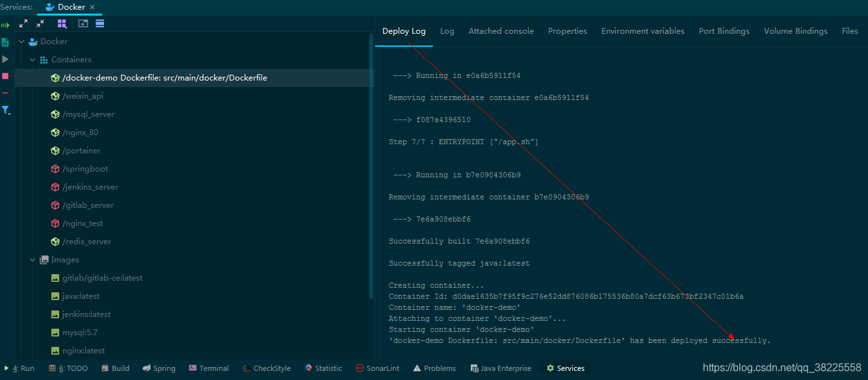Open the Files tab

tap(850, 31)
